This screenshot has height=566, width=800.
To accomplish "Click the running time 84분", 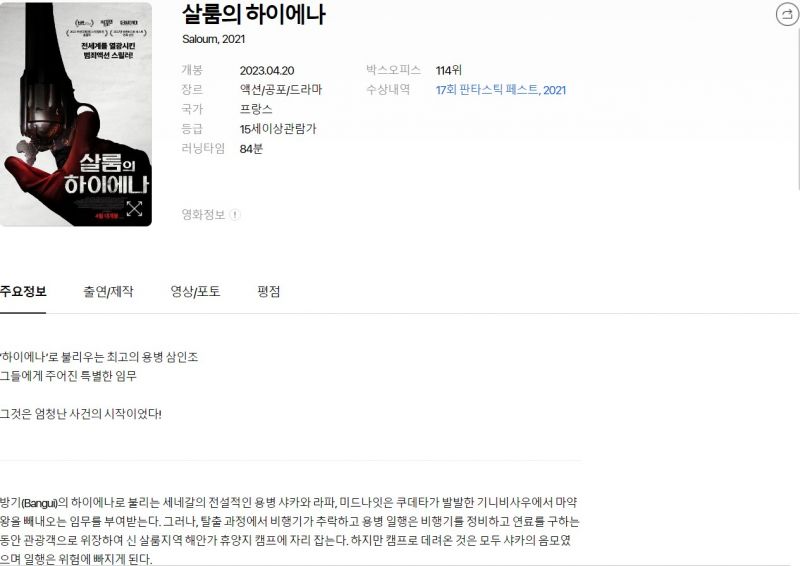I will (x=251, y=149).
